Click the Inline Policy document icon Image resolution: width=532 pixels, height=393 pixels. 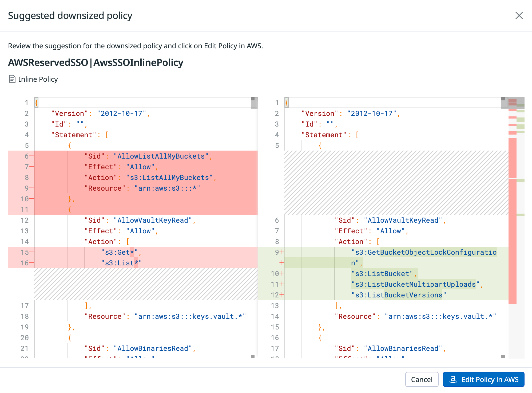coord(12,79)
